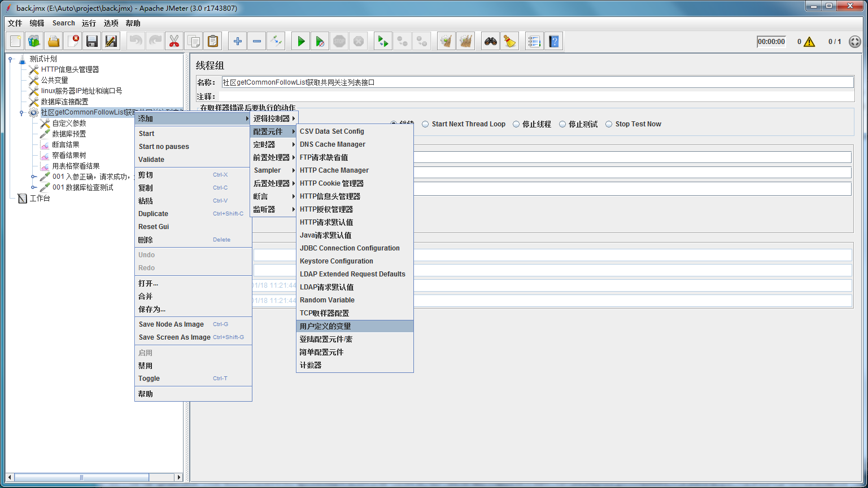Click the Open file folder icon
The height and width of the screenshot is (488, 868).
coord(54,41)
